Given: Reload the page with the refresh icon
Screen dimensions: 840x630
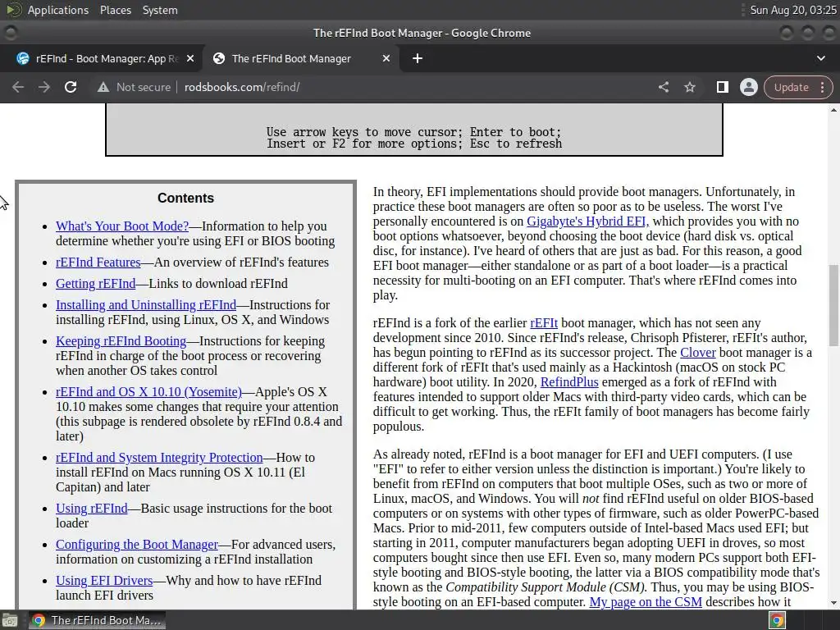Looking at the screenshot, I should [x=71, y=87].
